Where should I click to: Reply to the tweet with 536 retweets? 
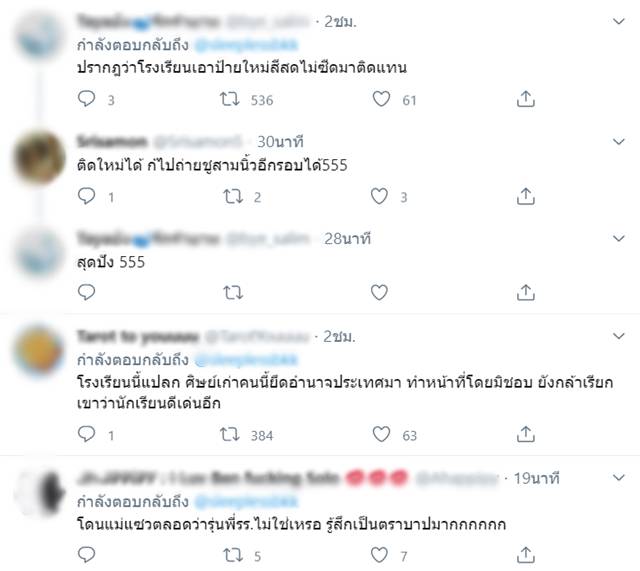click(86, 99)
